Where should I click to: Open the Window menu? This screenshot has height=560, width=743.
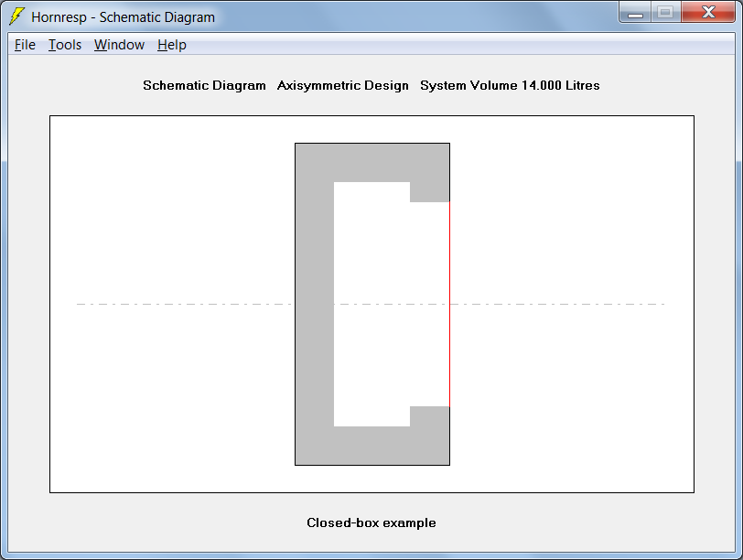coord(119,45)
